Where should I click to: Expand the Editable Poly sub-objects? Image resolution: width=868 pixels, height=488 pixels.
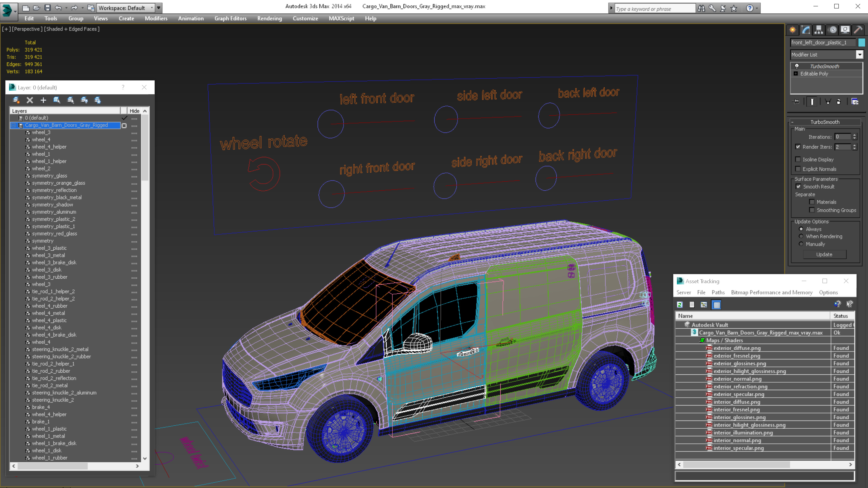[x=796, y=74]
